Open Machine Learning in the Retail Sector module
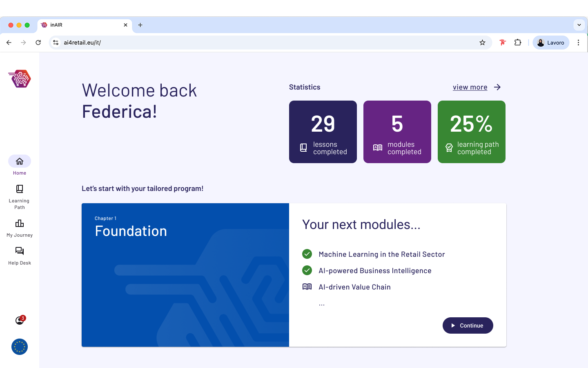The width and height of the screenshot is (588, 368). 382,254
